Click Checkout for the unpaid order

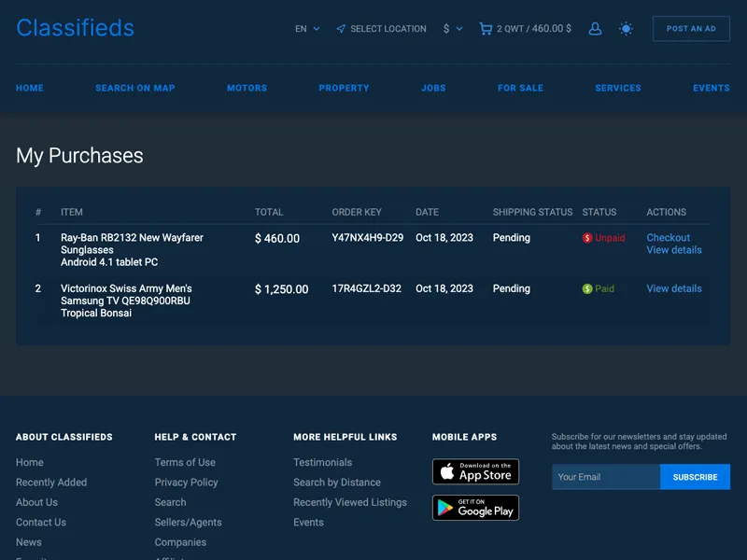(668, 238)
